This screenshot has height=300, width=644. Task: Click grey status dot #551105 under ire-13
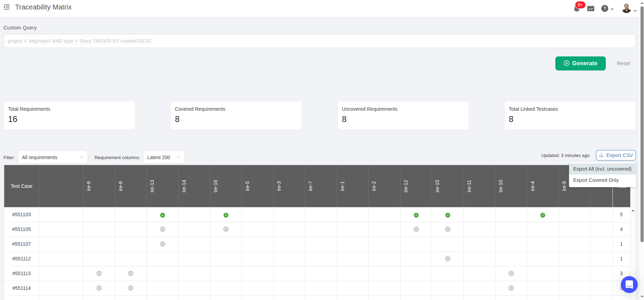pos(163,229)
